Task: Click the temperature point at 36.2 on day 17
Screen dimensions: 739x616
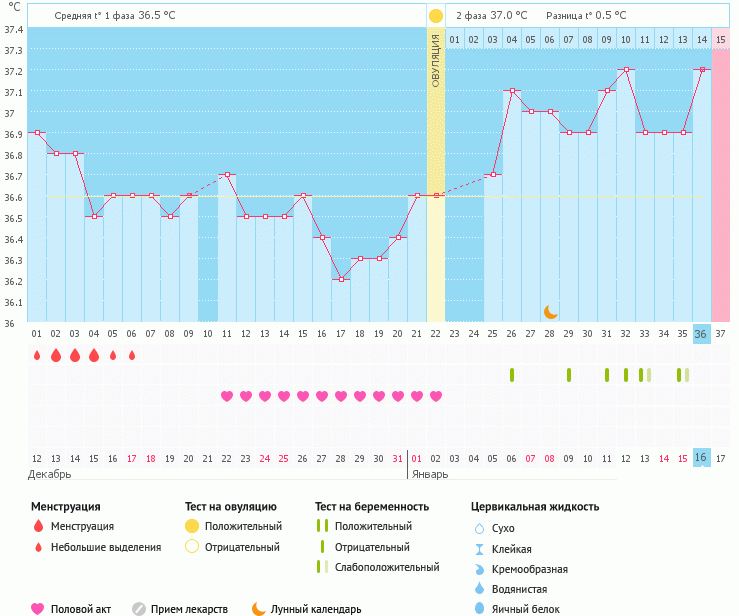Action: 341,279
